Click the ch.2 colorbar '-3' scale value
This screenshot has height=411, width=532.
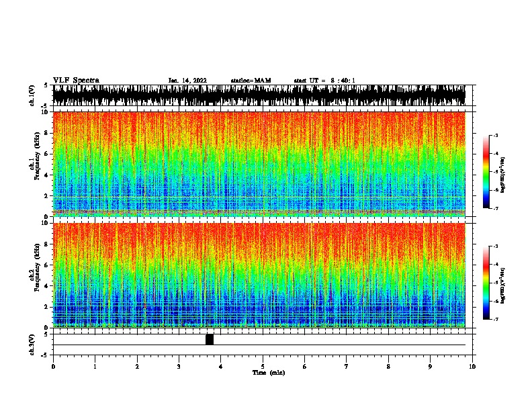point(496,246)
